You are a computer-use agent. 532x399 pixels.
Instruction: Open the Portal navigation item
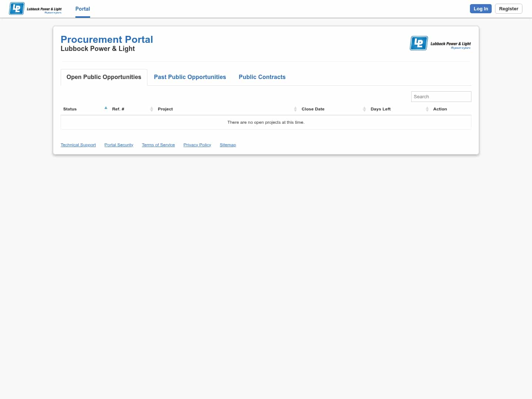click(x=83, y=9)
